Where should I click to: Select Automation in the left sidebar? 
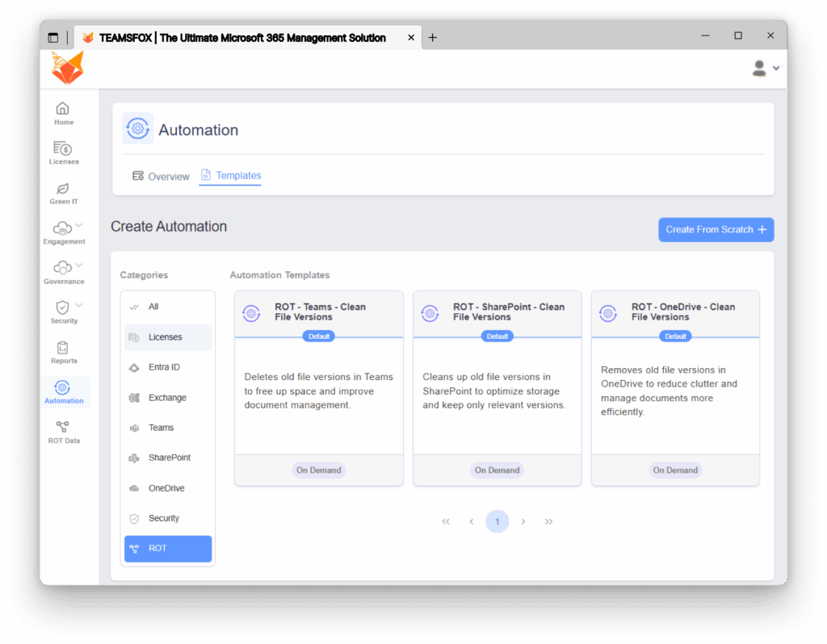64,393
